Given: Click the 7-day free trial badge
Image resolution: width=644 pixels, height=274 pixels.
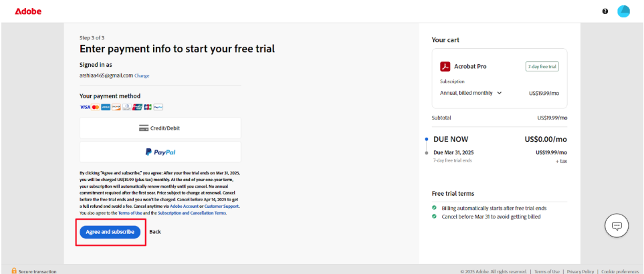Looking at the screenshot, I should [542, 66].
